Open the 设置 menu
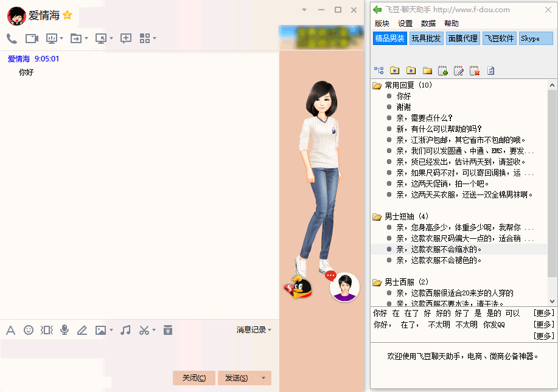This screenshot has height=392, width=558. click(x=405, y=24)
